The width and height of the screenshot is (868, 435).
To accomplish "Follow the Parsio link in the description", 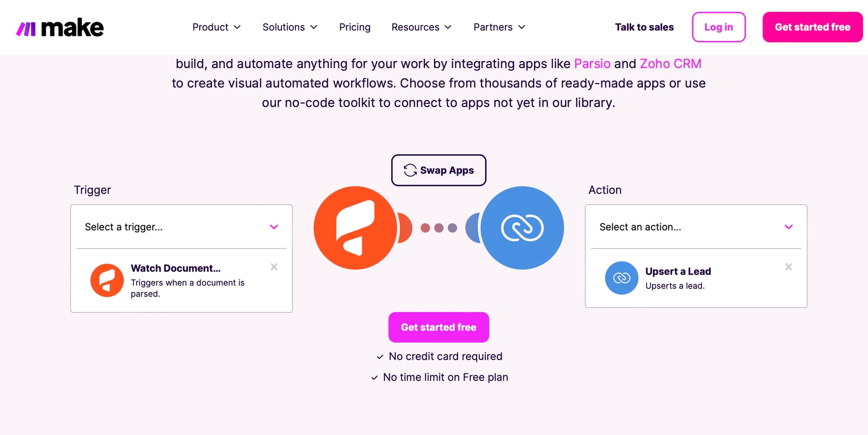I will click(592, 64).
